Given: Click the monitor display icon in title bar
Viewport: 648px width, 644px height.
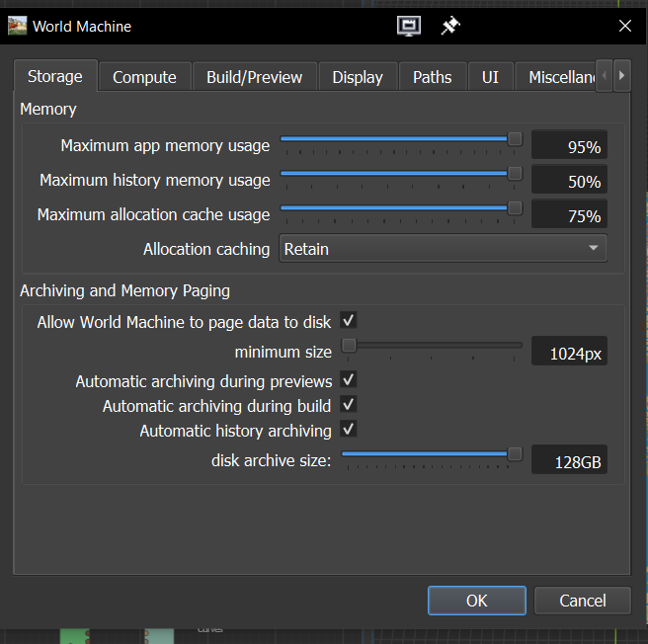Looking at the screenshot, I should point(409,26).
